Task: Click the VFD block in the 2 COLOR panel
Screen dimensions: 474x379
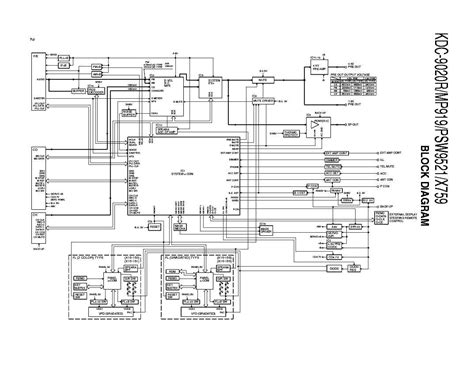Action: (x=111, y=312)
